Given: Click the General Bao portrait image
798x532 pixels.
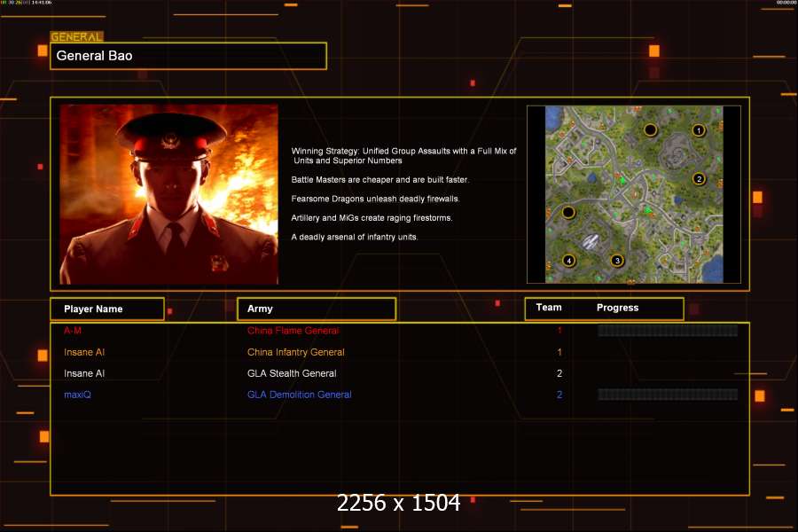Looking at the screenshot, I should [x=168, y=194].
